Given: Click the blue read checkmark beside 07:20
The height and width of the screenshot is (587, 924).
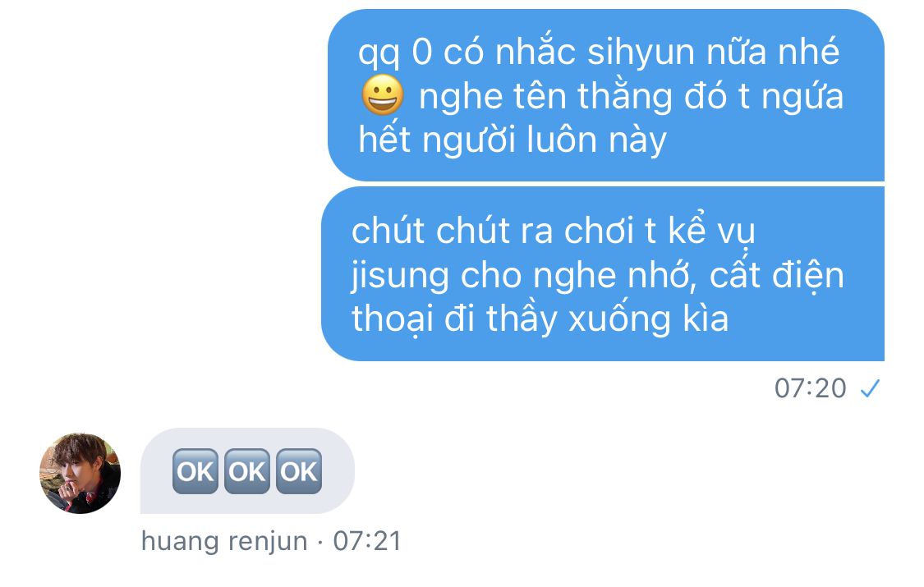Looking at the screenshot, I should tap(870, 388).
